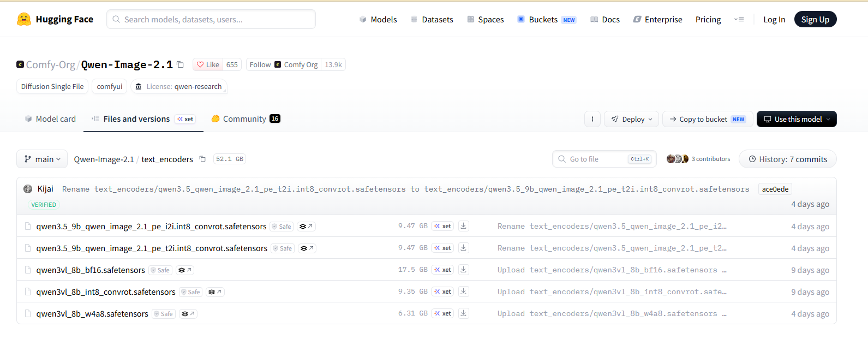Screen dimensions: 868x339
Task: Open qwen3vl_8b_int8_convrot.safetensors file
Action: point(106,292)
